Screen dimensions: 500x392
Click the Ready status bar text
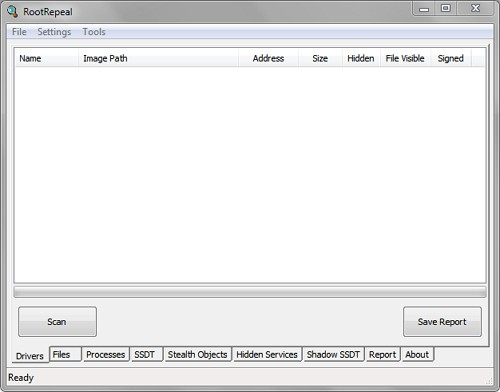click(21, 378)
